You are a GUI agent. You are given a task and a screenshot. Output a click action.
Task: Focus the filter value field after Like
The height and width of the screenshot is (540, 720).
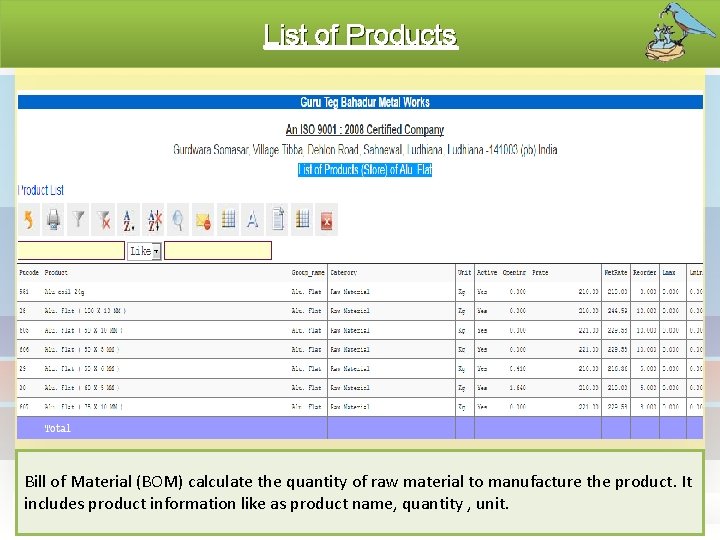click(218, 251)
